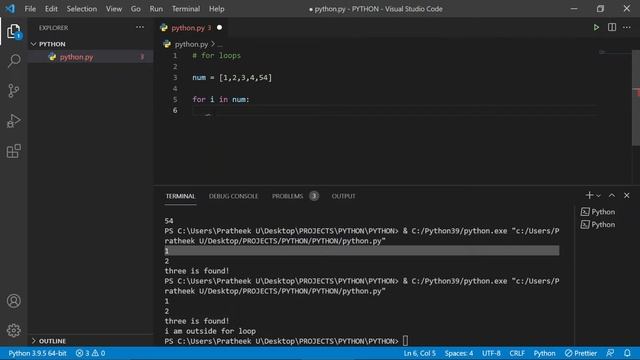
Task: Open the Selection menu
Action: [82, 9]
